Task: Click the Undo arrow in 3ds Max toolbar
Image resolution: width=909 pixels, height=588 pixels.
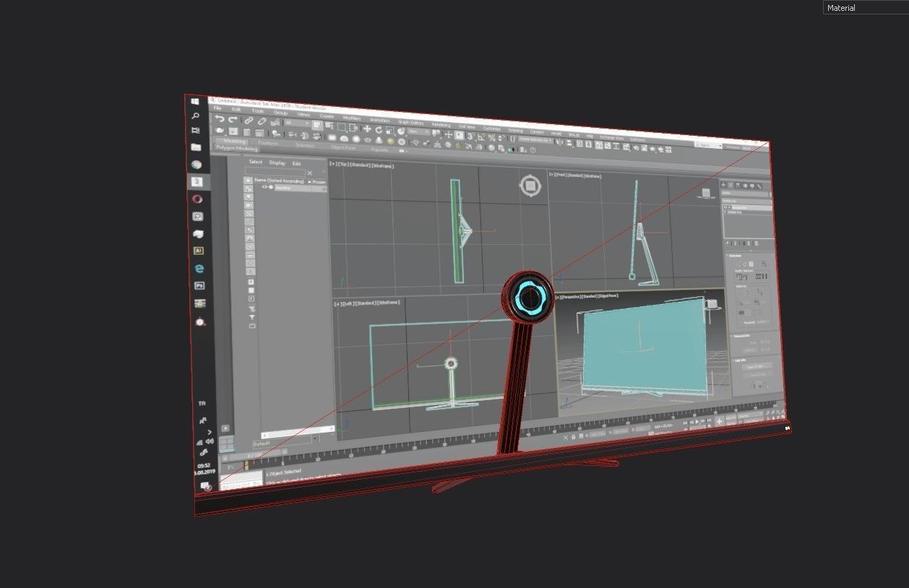Action: coord(220,118)
